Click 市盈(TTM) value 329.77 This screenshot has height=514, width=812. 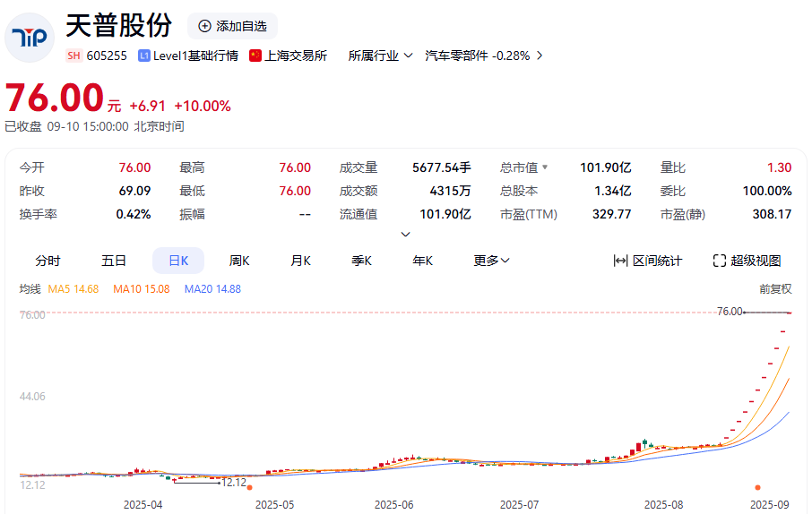pyautogui.click(x=611, y=214)
